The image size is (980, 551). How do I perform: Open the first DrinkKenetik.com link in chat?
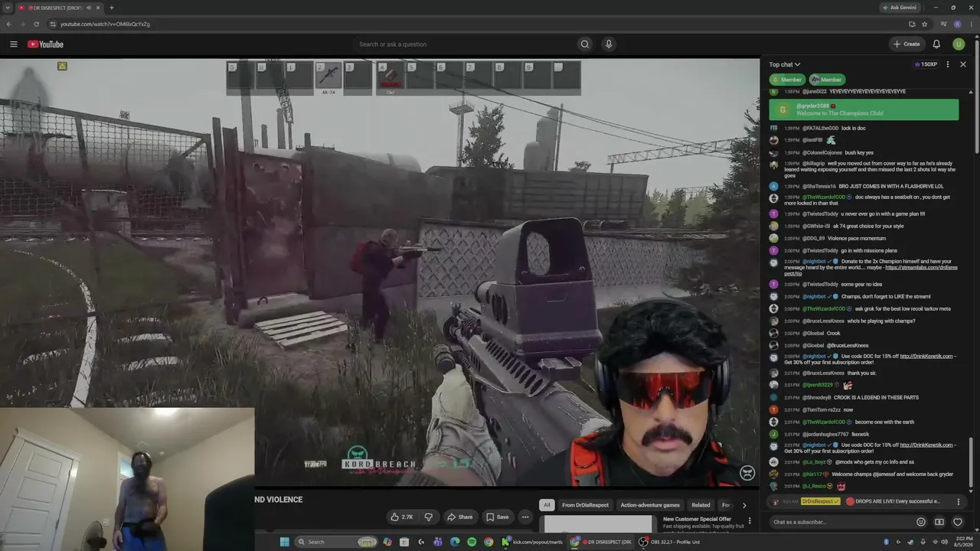(x=926, y=357)
